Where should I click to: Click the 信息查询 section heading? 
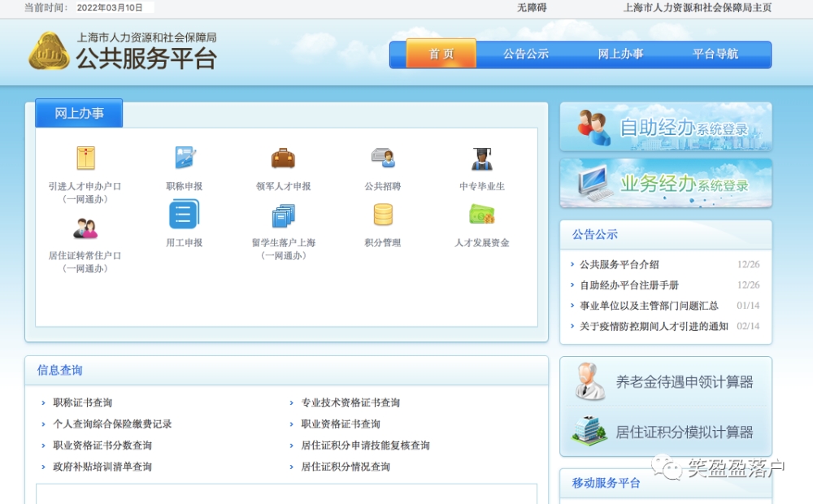59,370
